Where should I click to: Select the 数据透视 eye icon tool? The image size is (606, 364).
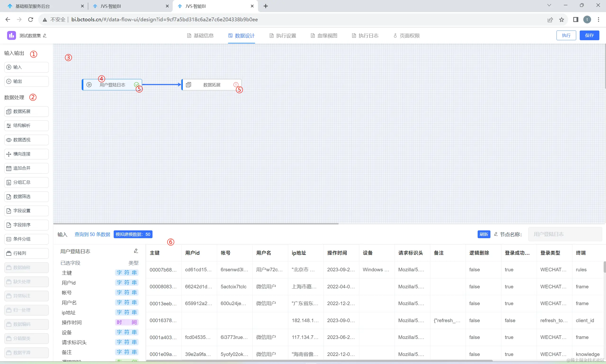pos(26,140)
